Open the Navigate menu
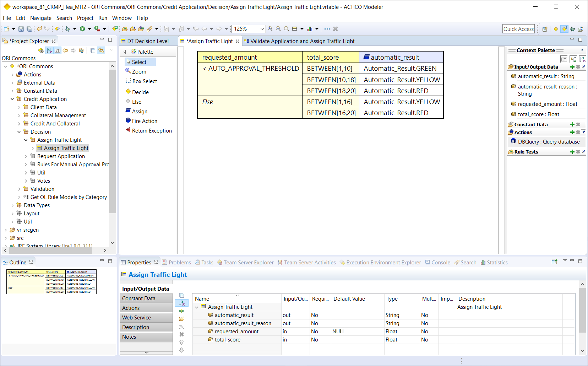Image resolution: width=588 pixels, height=366 pixels. point(40,18)
